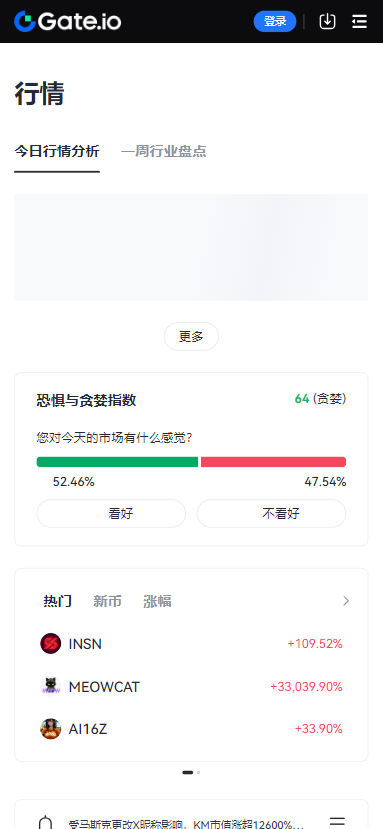Open the app download icon

click(x=327, y=21)
